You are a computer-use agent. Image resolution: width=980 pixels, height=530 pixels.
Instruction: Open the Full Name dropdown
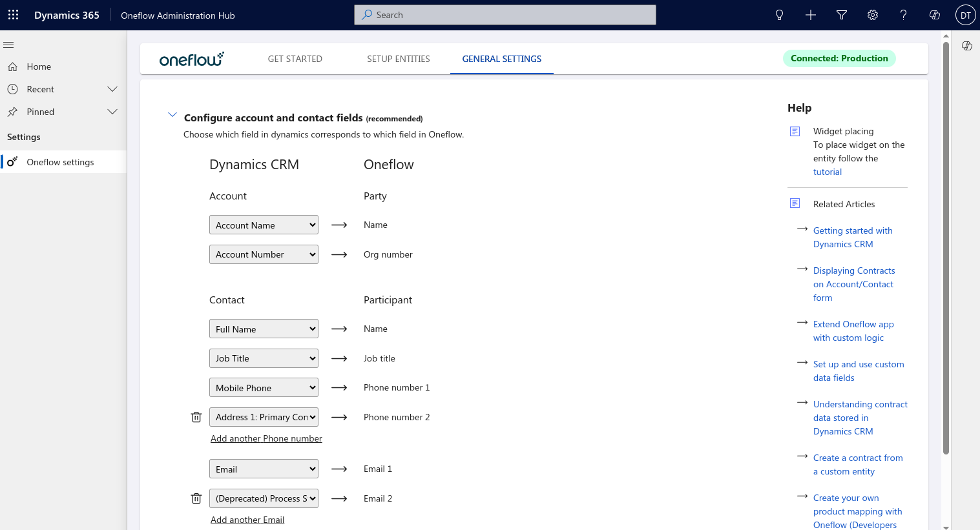[x=264, y=329]
